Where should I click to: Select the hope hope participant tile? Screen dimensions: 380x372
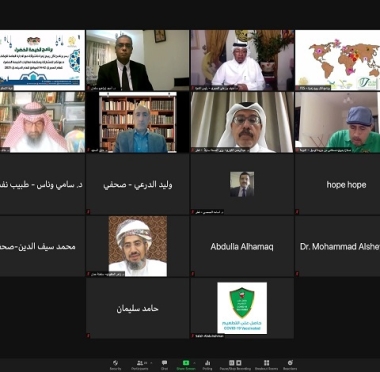coord(337,184)
